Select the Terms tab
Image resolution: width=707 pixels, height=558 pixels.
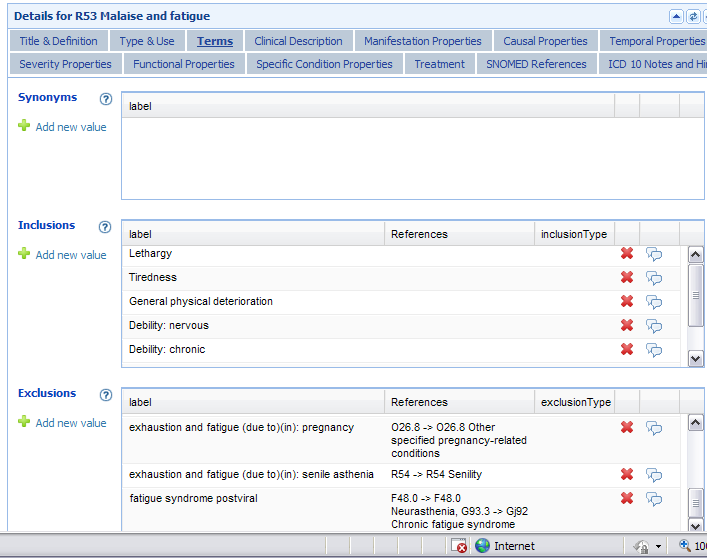(x=215, y=41)
